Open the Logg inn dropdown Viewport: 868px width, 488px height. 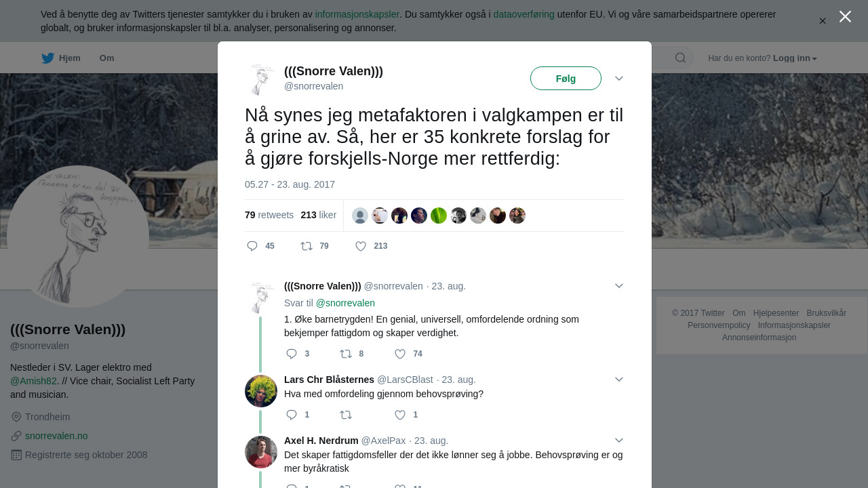[x=795, y=58]
